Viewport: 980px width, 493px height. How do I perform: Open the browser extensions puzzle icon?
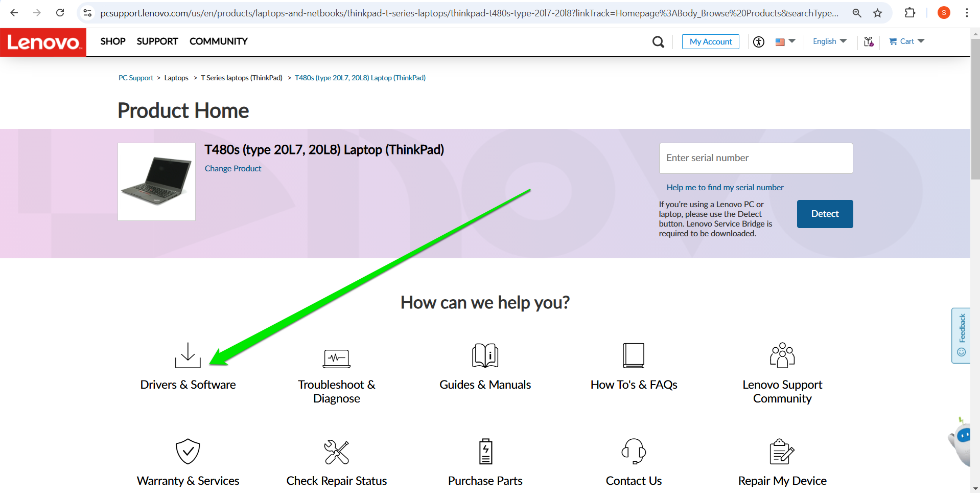(910, 13)
